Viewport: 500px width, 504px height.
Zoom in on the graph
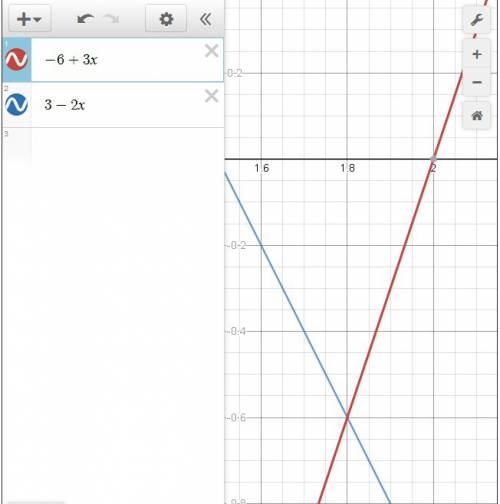(477, 54)
